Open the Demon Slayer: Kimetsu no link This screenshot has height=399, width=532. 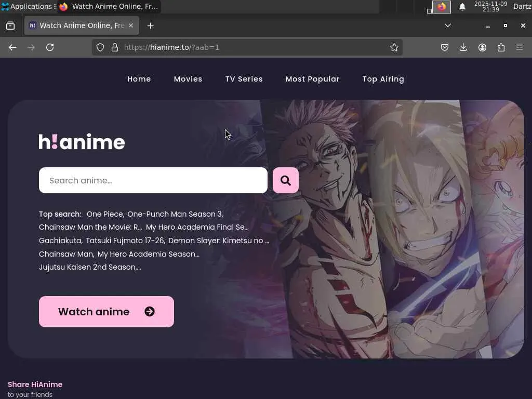(x=219, y=241)
